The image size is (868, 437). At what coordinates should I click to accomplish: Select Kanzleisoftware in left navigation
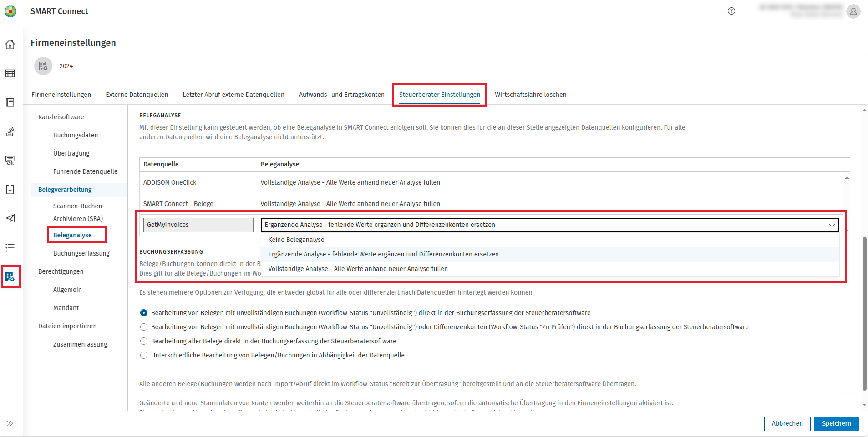point(61,117)
